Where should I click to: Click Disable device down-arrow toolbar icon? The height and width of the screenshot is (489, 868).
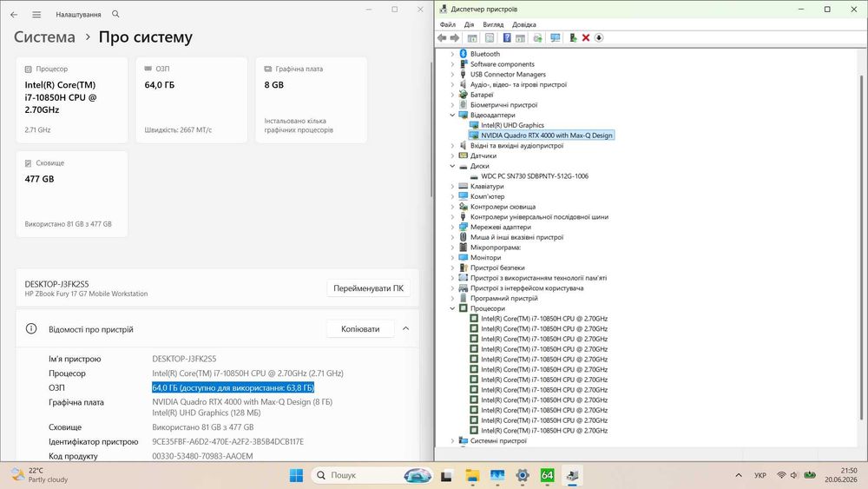tap(598, 37)
